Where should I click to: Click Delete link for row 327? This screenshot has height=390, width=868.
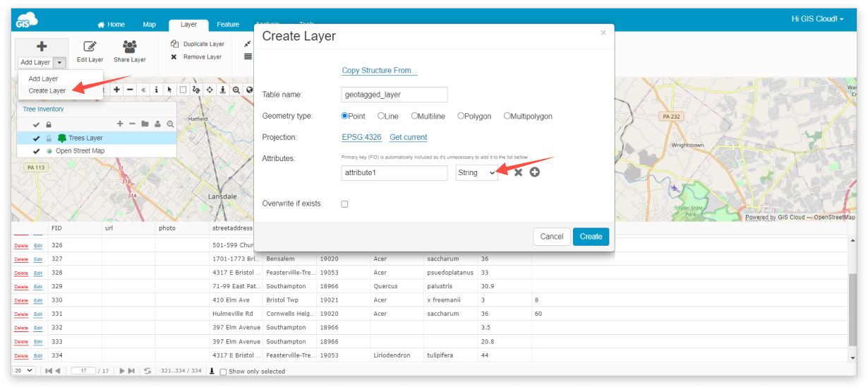tap(21, 259)
